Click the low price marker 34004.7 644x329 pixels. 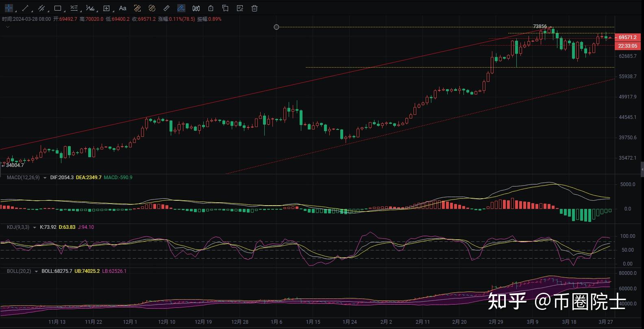pyautogui.click(x=15, y=165)
